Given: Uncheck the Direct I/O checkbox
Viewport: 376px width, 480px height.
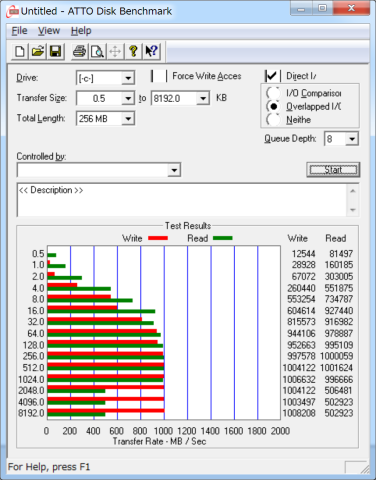Looking at the screenshot, I should tap(272, 76).
